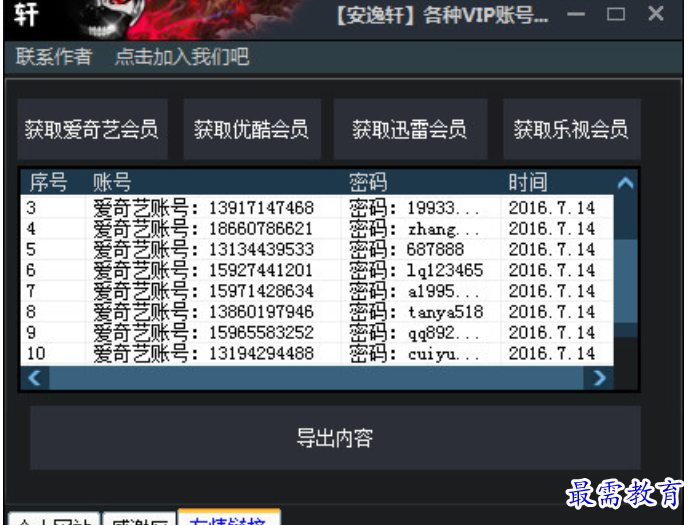This screenshot has width=690, height=525.
Task: Click the horizontal scroll right arrow
Action: tap(598, 378)
